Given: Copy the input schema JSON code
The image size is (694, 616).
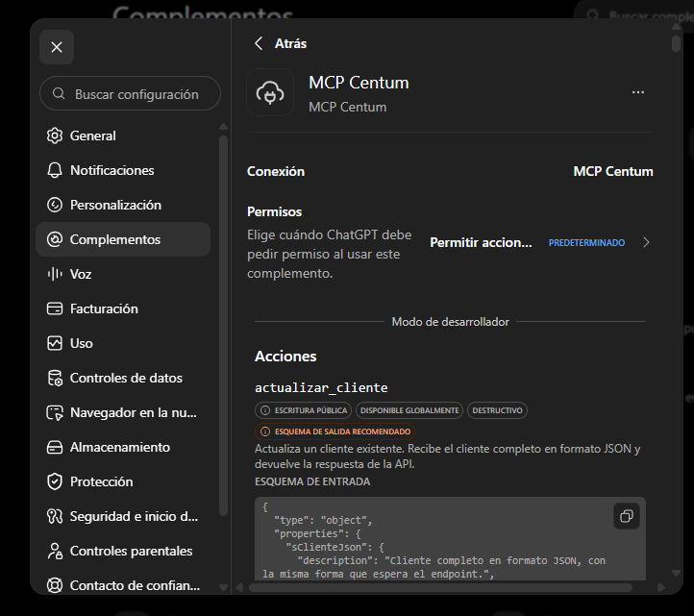Looking at the screenshot, I should (x=627, y=516).
